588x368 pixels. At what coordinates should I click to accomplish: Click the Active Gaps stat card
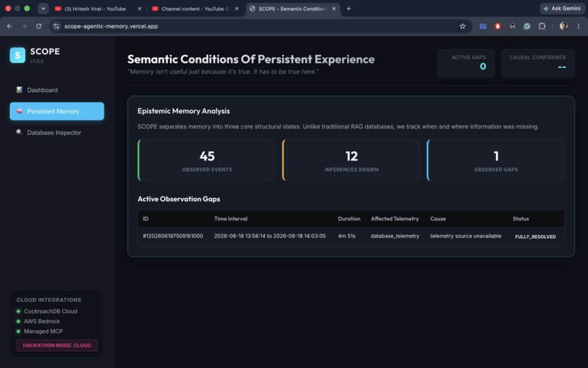[x=466, y=63]
